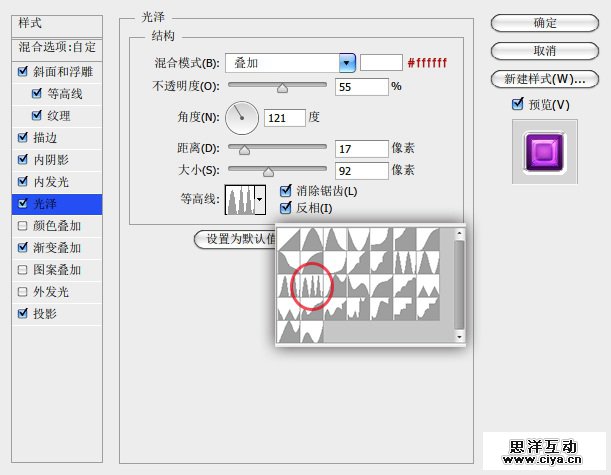Open the 混合模式 dropdown showing 叠加
Screen dimensions: 611x475
coord(290,63)
